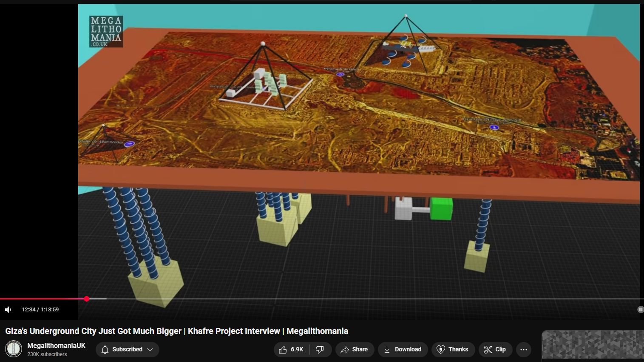
Task: Download the video
Action: (x=403, y=350)
